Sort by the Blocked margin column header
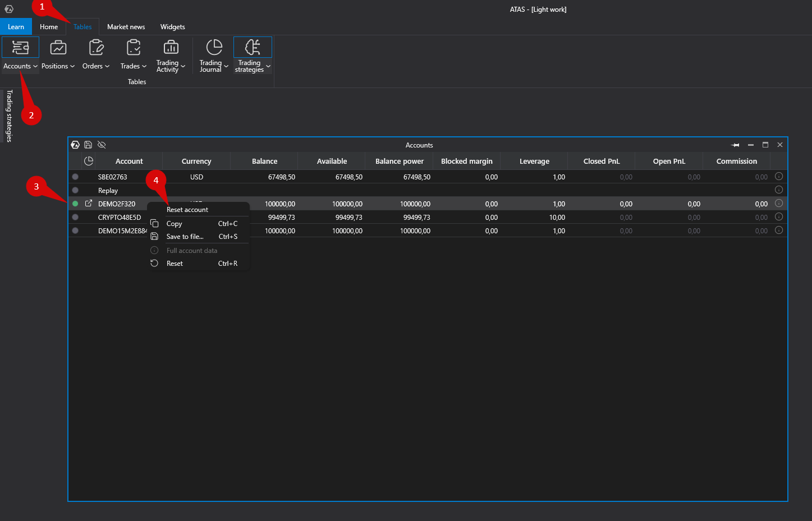Viewport: 812px width, 521px height. tap(467, 161)
